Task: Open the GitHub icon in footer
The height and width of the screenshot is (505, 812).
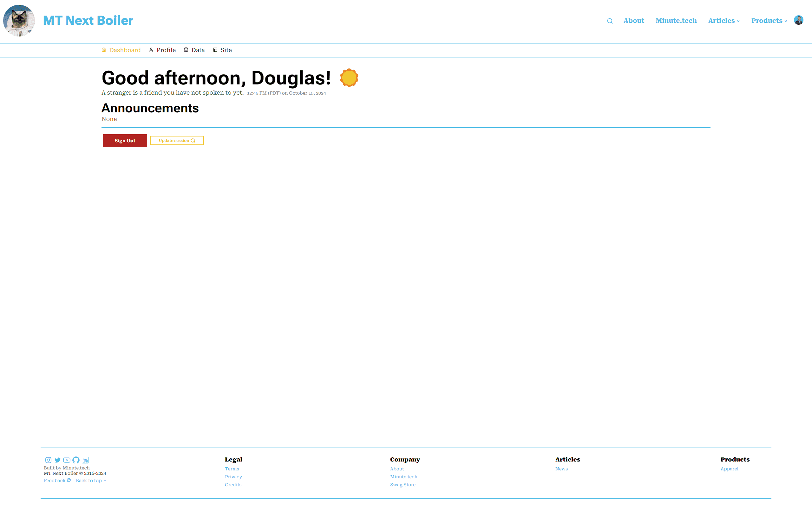Action: click(76, 460)
